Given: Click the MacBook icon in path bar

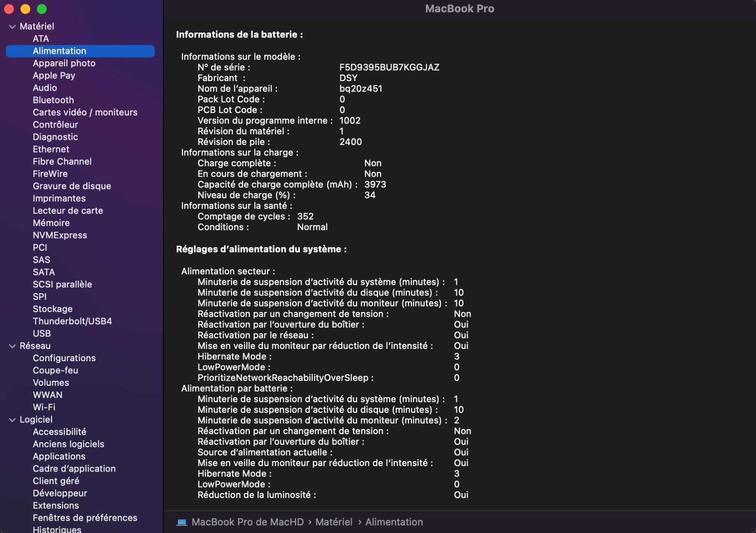Looking at the screenshot, I should [x=181, y=522].
